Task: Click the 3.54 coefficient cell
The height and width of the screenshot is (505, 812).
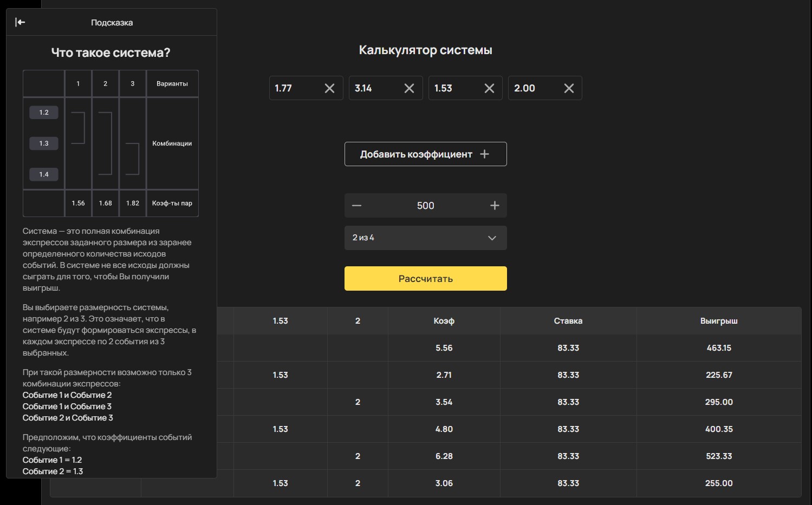Action: pos(444,402)
